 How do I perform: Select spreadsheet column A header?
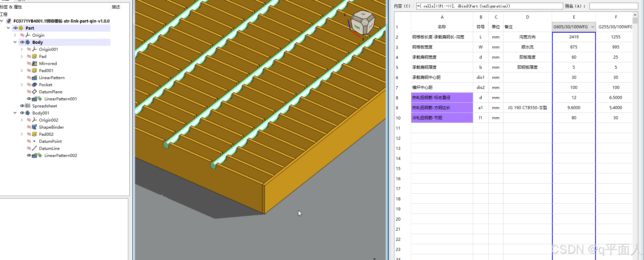pos(442,17)
